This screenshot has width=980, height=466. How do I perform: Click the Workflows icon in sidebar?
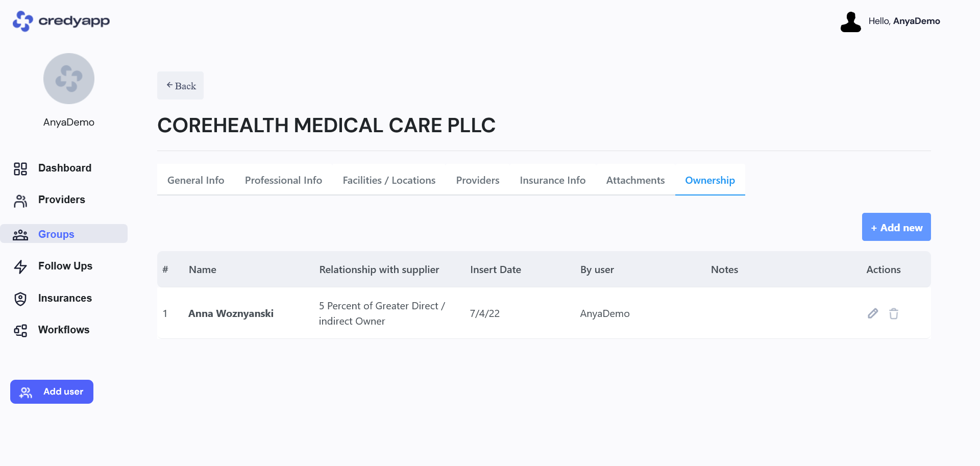click(20, 331)
